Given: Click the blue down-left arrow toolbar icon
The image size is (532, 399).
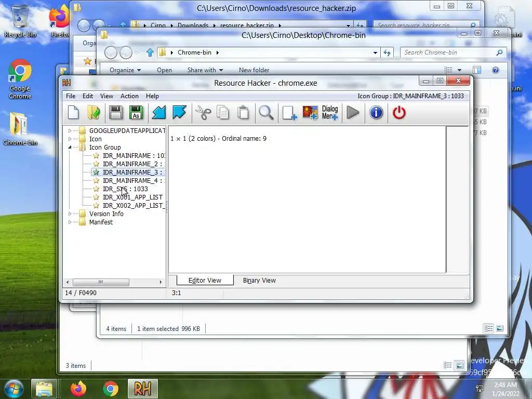Looking at the screenshot, I should point(159,113).
